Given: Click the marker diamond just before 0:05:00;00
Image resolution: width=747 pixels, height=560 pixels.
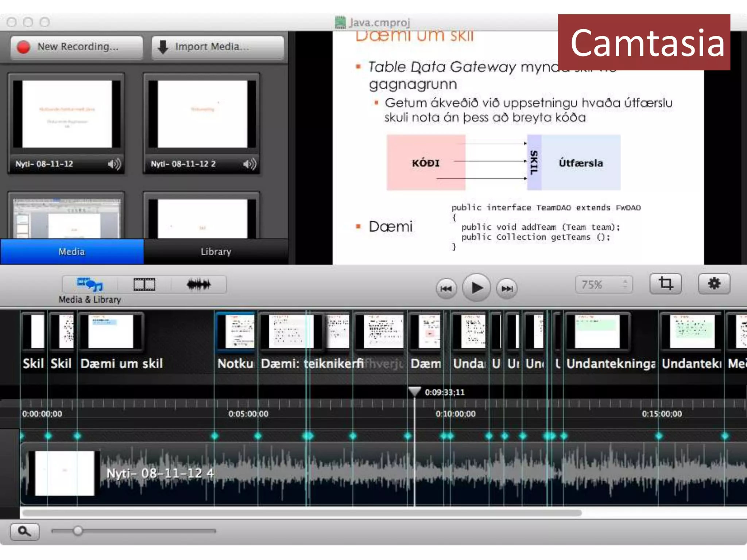Looking at the screenshot, I should point(215,436).
